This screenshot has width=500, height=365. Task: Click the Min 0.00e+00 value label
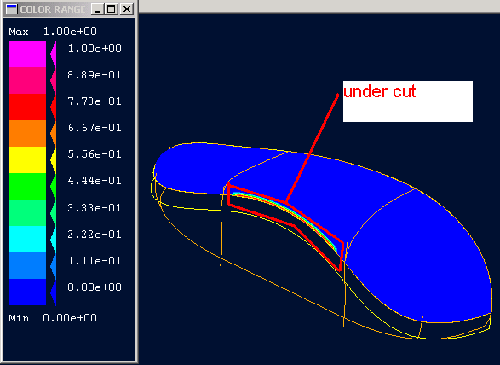pos(53,318)
